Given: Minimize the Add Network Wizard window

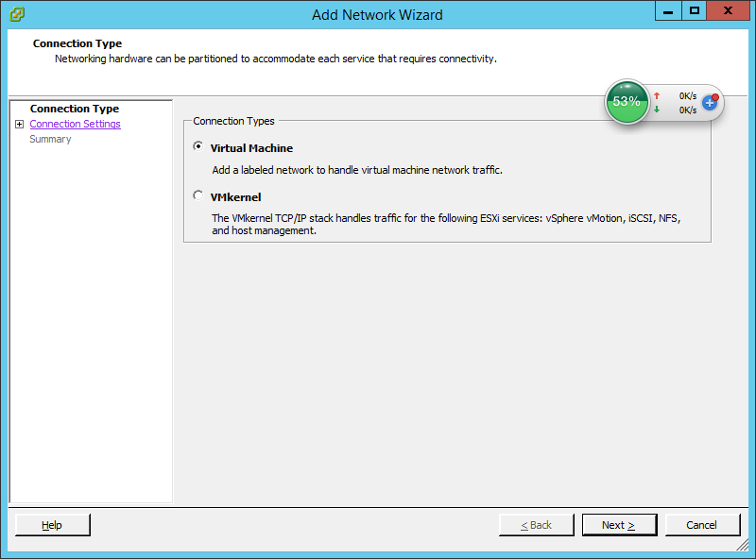Looking at the screenshot, I should click(x=668, y=10).
